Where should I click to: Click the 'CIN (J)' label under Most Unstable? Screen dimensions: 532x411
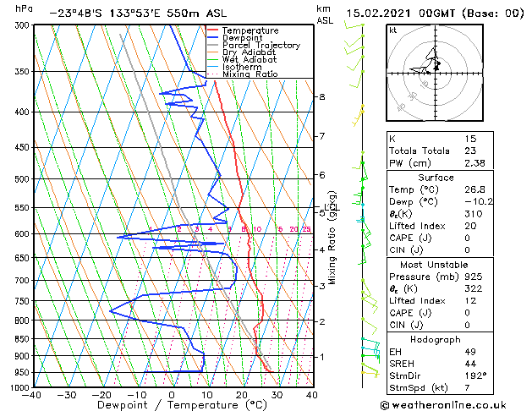coord(406,326)
